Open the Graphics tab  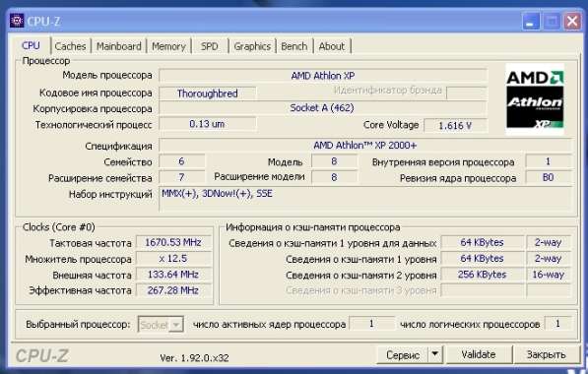[252, 46]
